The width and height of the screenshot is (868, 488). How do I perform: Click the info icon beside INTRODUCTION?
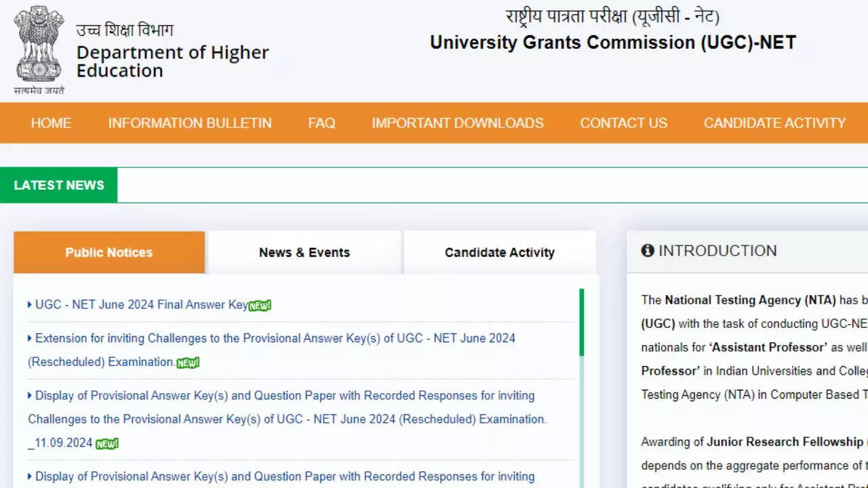(x=648, y=251)
